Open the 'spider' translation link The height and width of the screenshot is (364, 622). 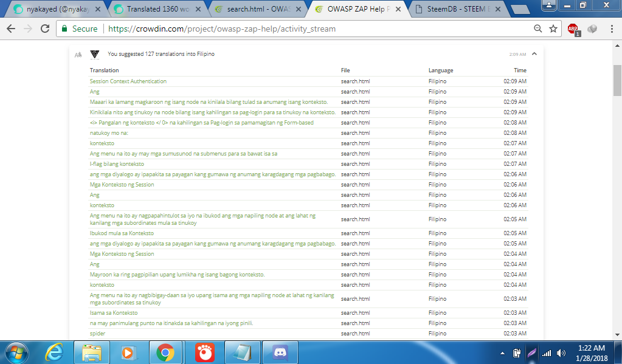tap(97, 334)
